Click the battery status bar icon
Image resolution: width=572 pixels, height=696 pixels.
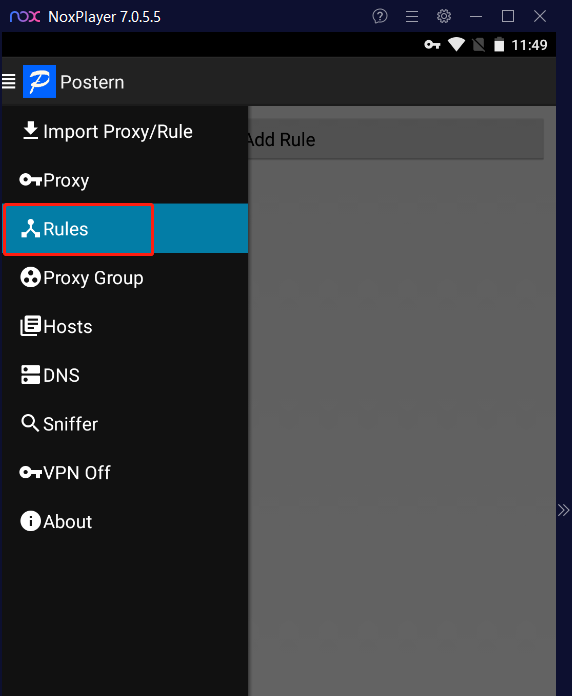(x=499, y=44)
